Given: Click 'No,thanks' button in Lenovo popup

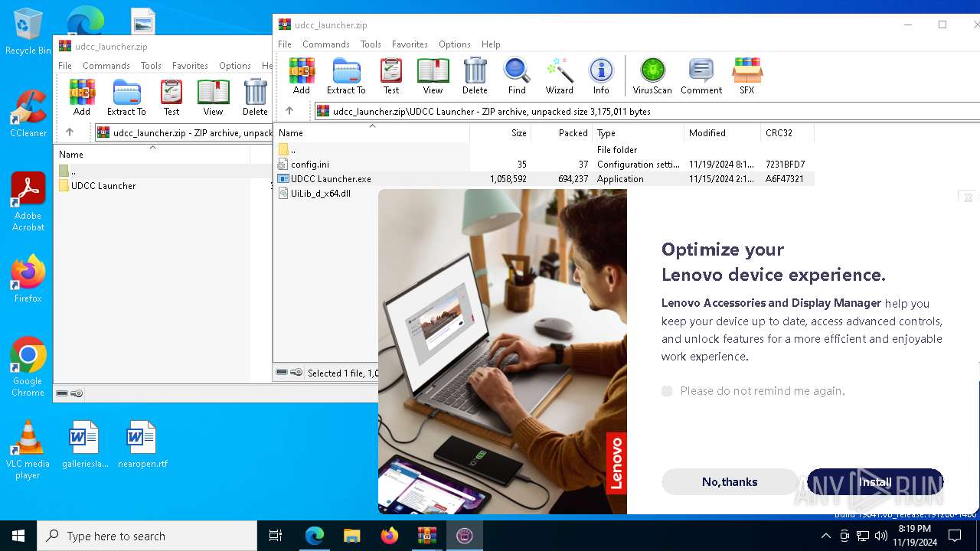Looking at the screenshot, I should (730, 482).
